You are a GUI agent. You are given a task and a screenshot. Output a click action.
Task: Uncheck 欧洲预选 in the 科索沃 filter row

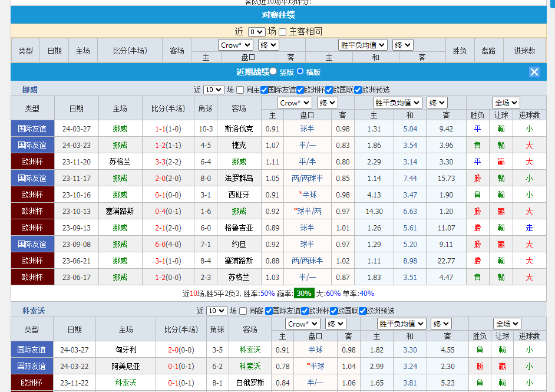(361, 311)
